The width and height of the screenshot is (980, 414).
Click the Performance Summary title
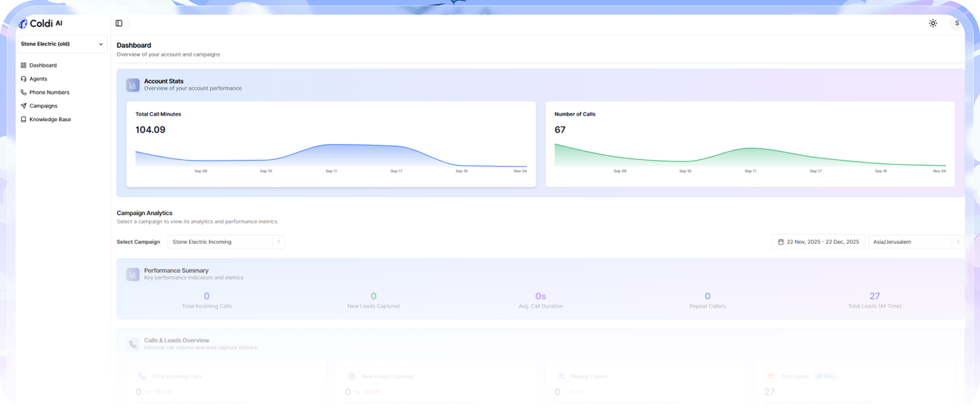coord(176,271)
